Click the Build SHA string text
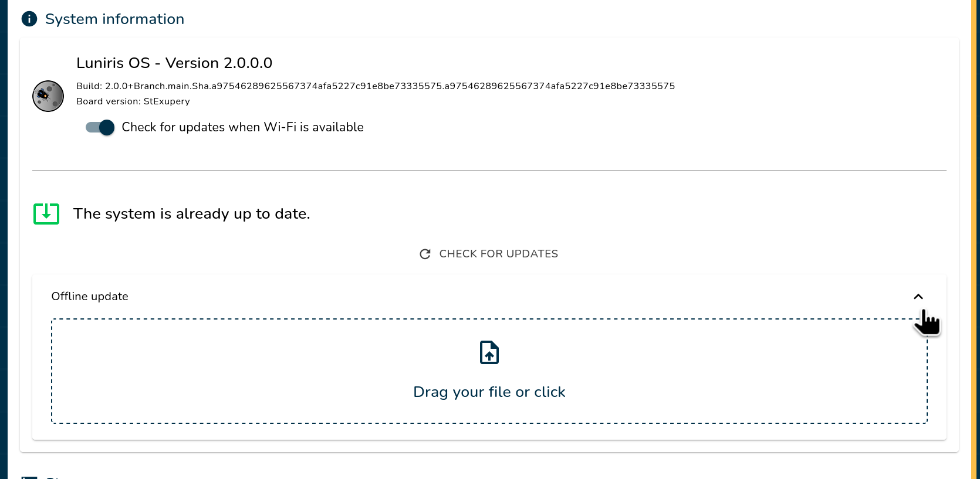The height and width of the screenshot is (479, 980). pyautogui.click(x=376, y=86)
